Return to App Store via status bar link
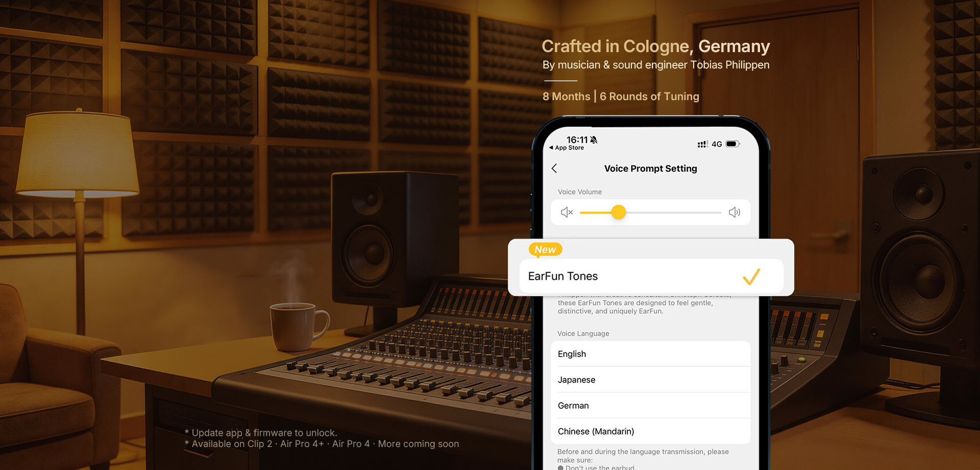 (x=567, y=148)
